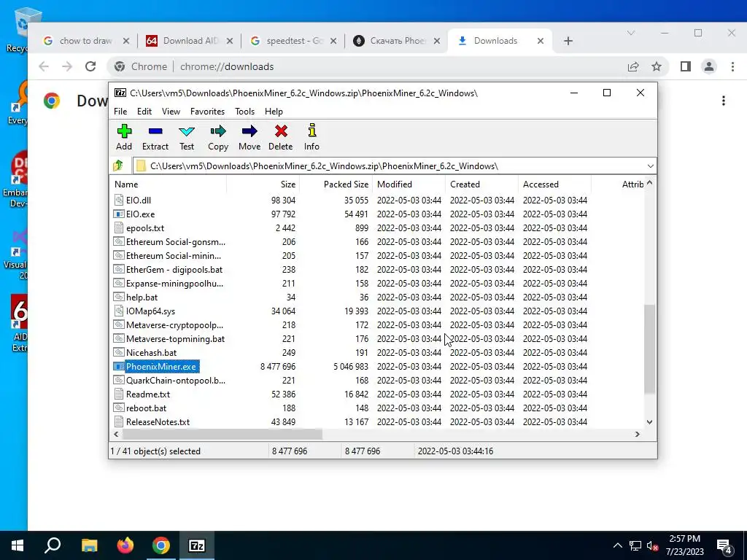Click the Add toolbar button in 7-Zip
Image resolution: width=747 pixels, height=560 pixels.
click(x=124, y=137)
